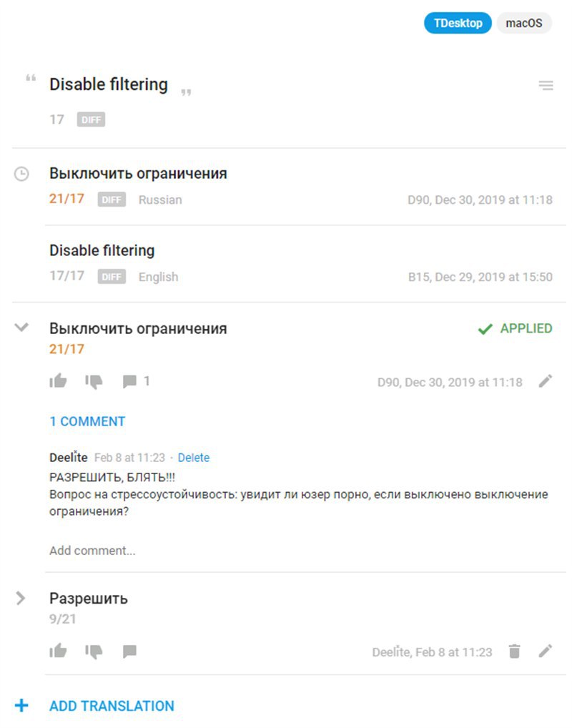Delete Deelite's comment
Image resolution: width=572 pixels, height=728 pixels.
coord(194,457)
